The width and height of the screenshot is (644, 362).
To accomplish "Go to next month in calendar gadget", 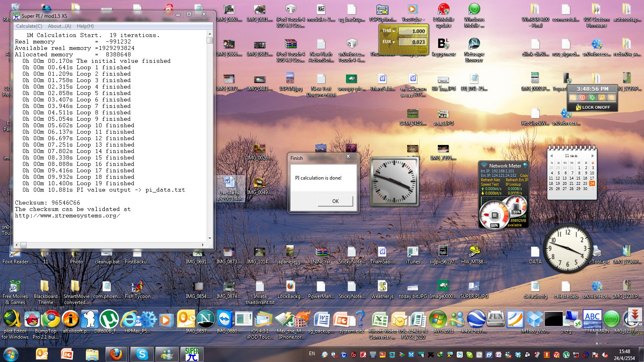I will tap(592, 156).
